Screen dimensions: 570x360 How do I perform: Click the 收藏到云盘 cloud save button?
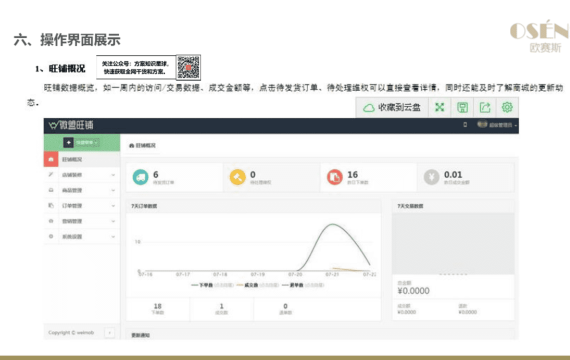coord(392,107)
